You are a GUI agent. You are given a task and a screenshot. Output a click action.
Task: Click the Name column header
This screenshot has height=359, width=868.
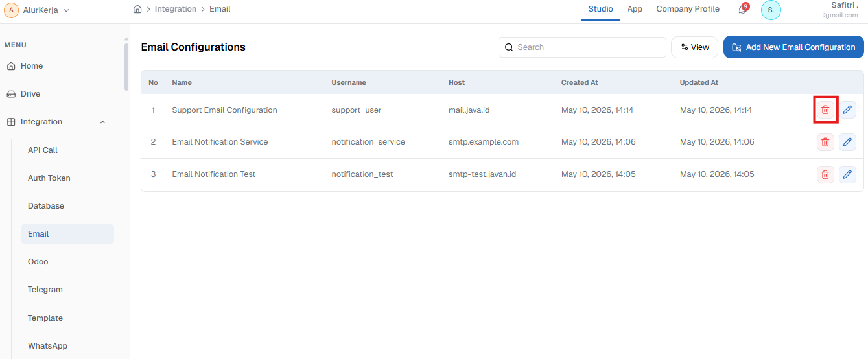pos(182,83)
